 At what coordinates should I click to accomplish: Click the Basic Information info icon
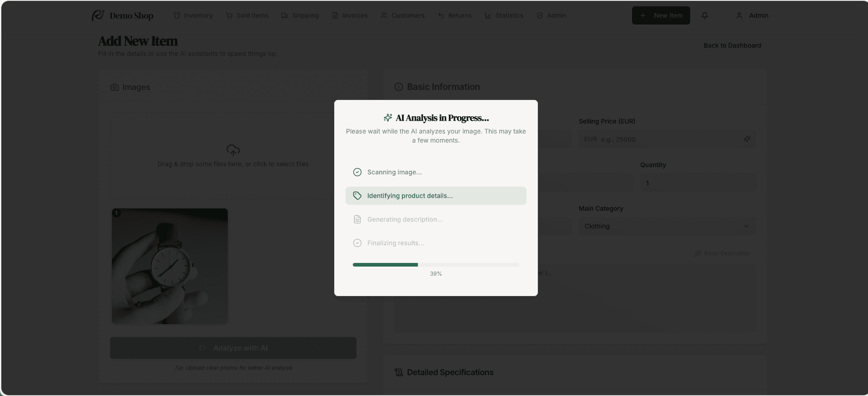coord(399,87)
